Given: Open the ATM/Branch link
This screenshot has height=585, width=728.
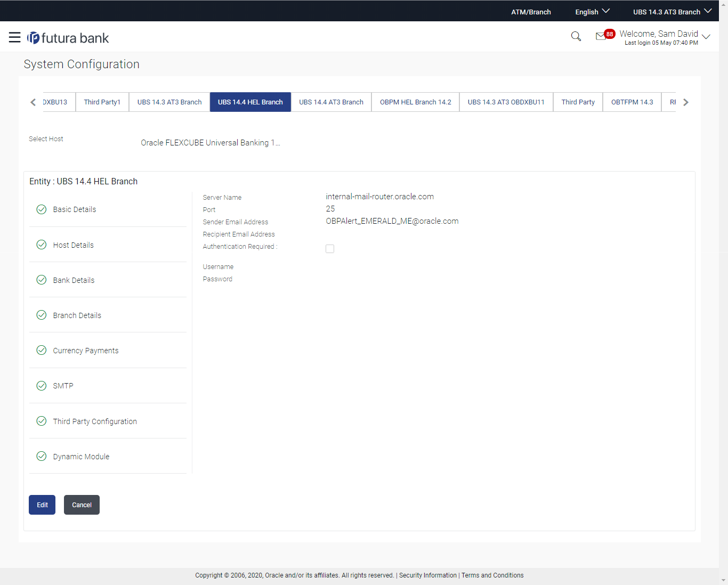Looking at the screenshot, I should coord(531,12).
